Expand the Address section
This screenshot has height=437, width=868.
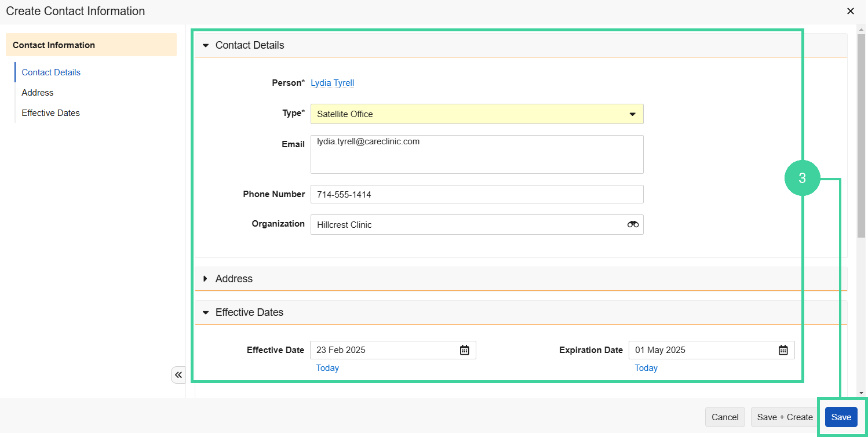coord(206,279)
